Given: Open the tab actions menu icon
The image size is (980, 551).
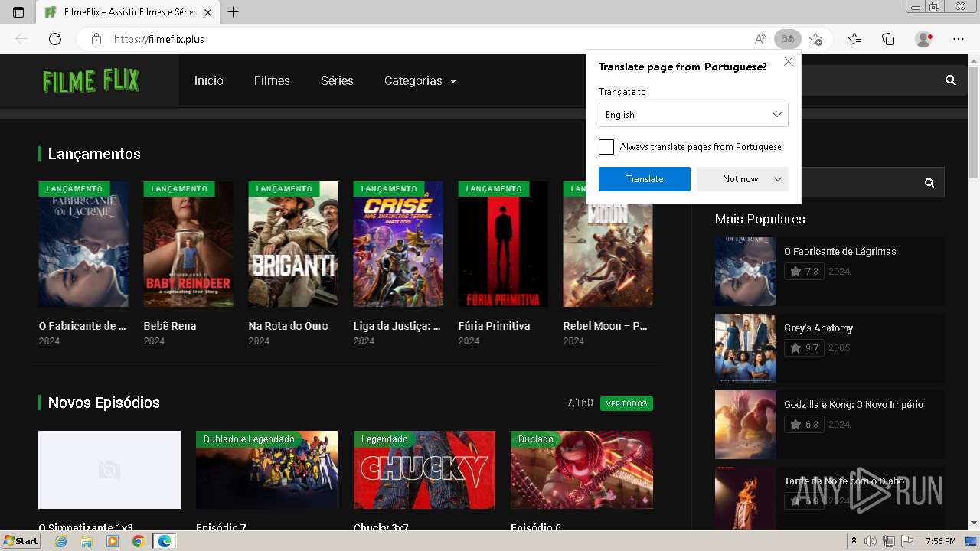Looking at the screenshot, I should tap(18, 12).
